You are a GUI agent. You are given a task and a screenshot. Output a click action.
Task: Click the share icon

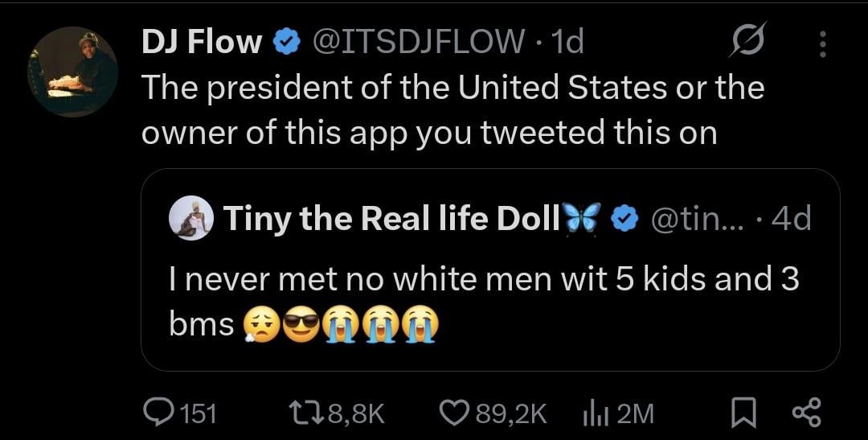806,413
